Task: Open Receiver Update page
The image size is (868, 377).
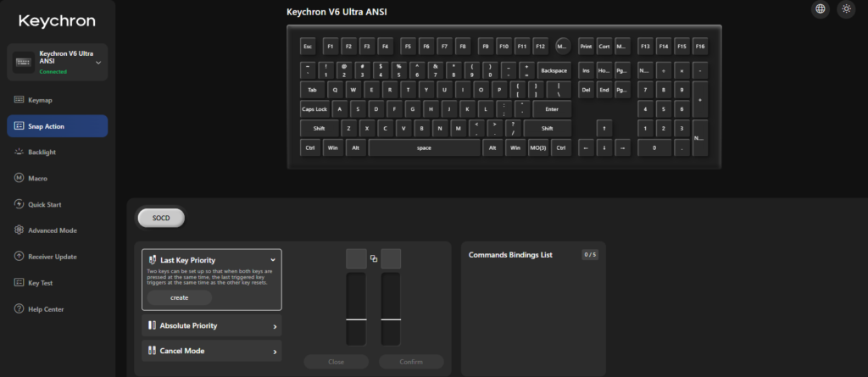Action: coord(58,257)
